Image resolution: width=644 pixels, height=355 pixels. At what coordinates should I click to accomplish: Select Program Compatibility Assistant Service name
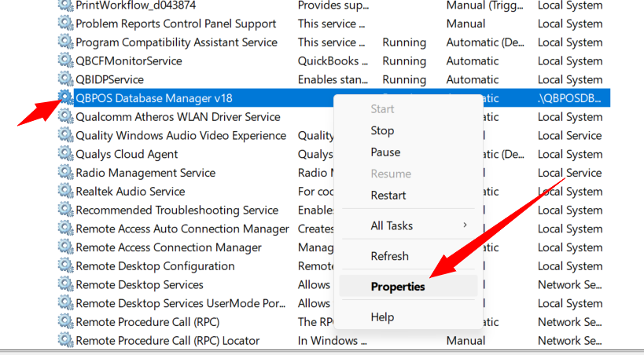tap(177, 42)
